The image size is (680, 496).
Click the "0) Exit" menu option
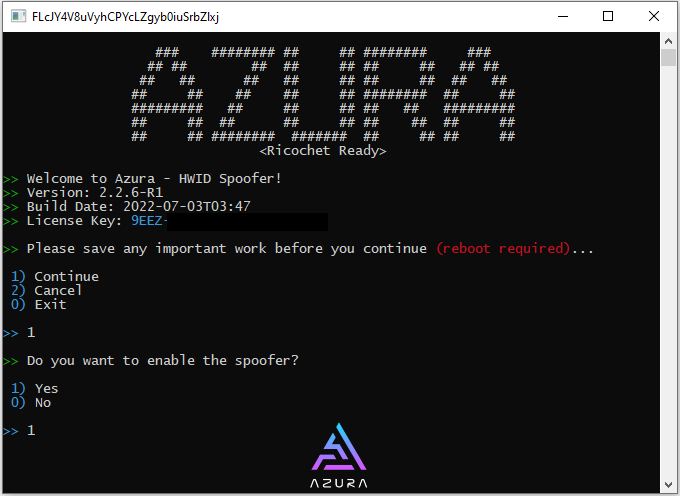[x=38, y=305]
